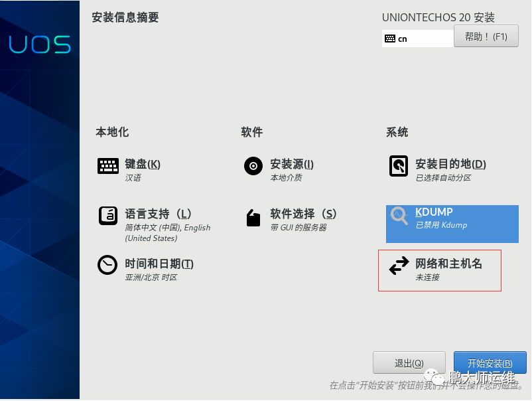Click the cn keyboard layout indicator
The height and width of the screenshot is (401, 532).
pyautogui.click(x=403, y=39)
